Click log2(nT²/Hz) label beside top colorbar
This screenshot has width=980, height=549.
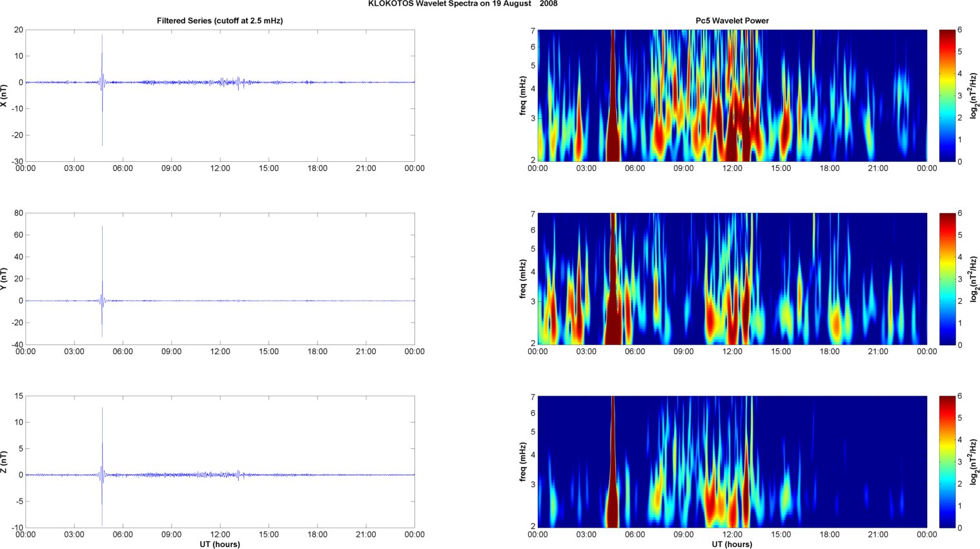point(974,95)
